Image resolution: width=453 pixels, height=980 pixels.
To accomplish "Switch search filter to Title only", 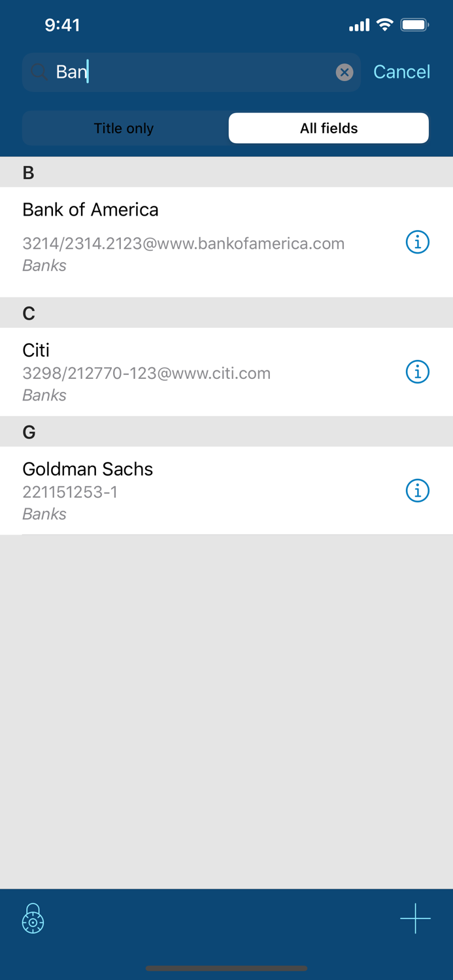I will click(x=124, y=128).
